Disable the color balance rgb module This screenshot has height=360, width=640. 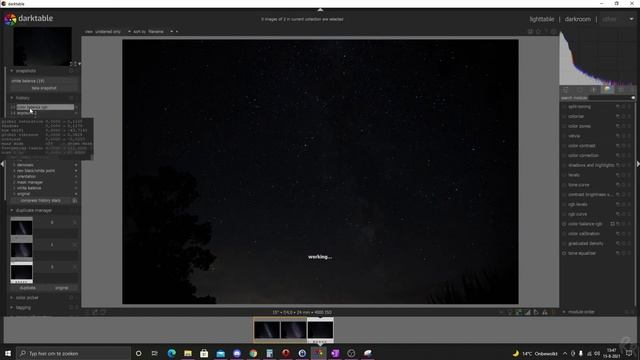click(564, 224)
